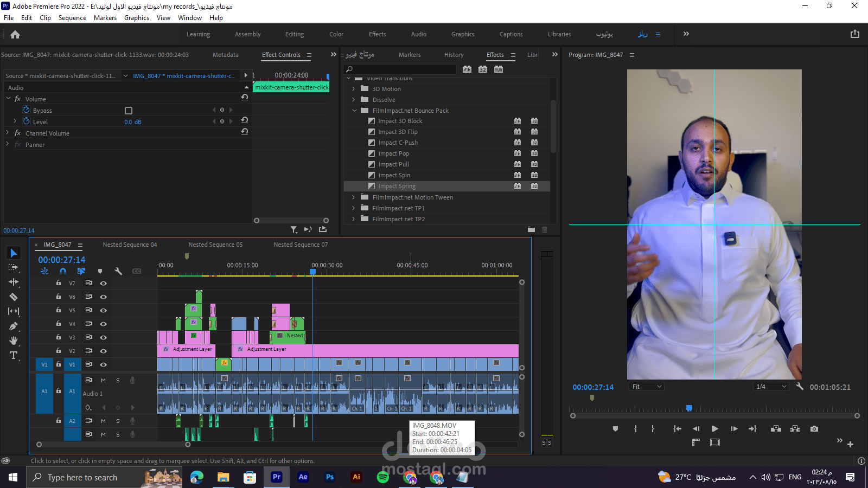This screenshot has height=488, width=868.
Task: Select the Ripple Edit tool
Action: [14, 282]
